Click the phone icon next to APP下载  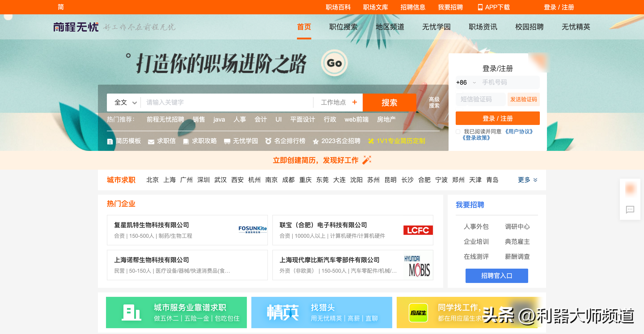tap(480, 7)
